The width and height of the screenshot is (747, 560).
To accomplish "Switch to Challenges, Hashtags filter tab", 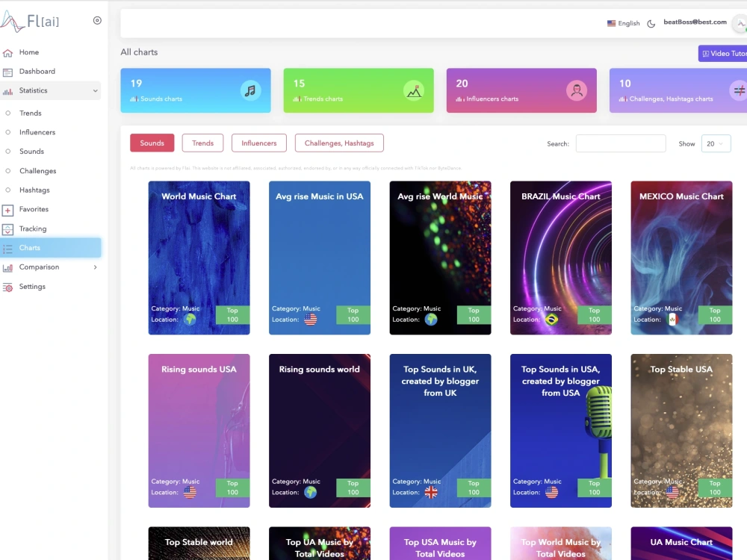I will [x=339, y=143].
